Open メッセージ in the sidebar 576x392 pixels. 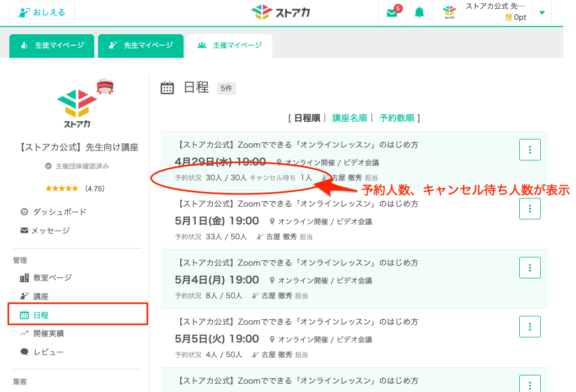pyautogui.click(x=45, y=230)
